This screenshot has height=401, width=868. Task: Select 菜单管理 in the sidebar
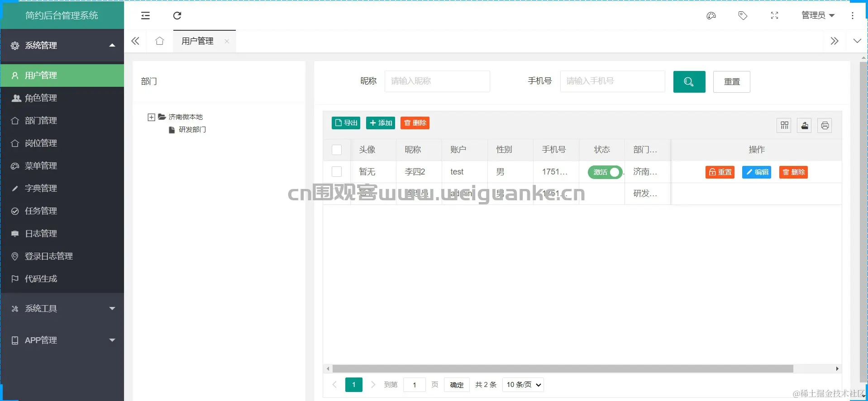click(x=62, y=166)
